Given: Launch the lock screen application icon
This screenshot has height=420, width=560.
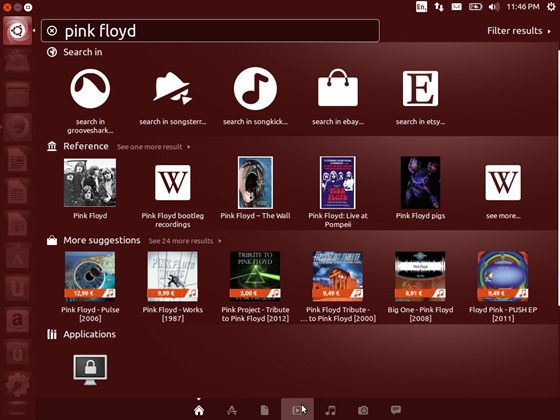Looking at the screenshot, I should [90, 370].
